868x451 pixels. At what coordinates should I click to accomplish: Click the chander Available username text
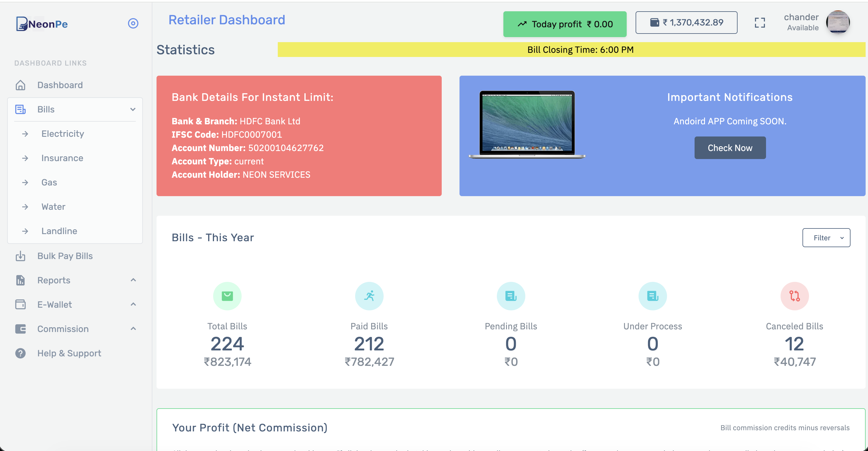pos(801,22)
